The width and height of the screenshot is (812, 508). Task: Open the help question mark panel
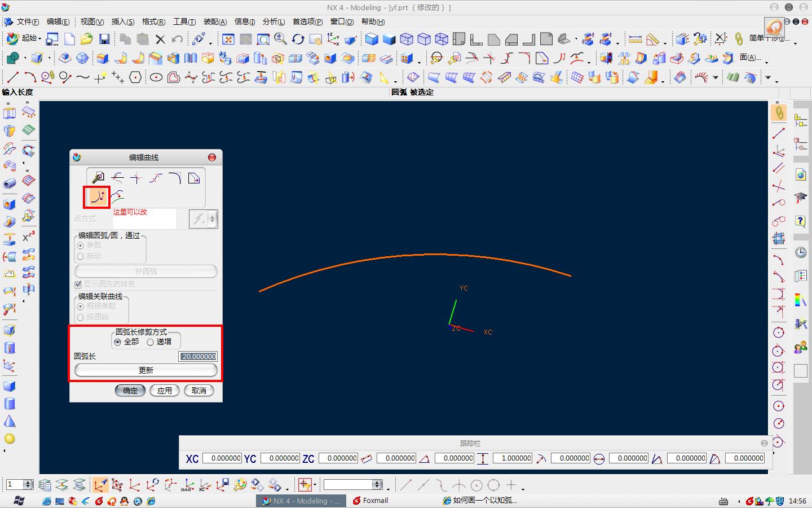[801, 221]
